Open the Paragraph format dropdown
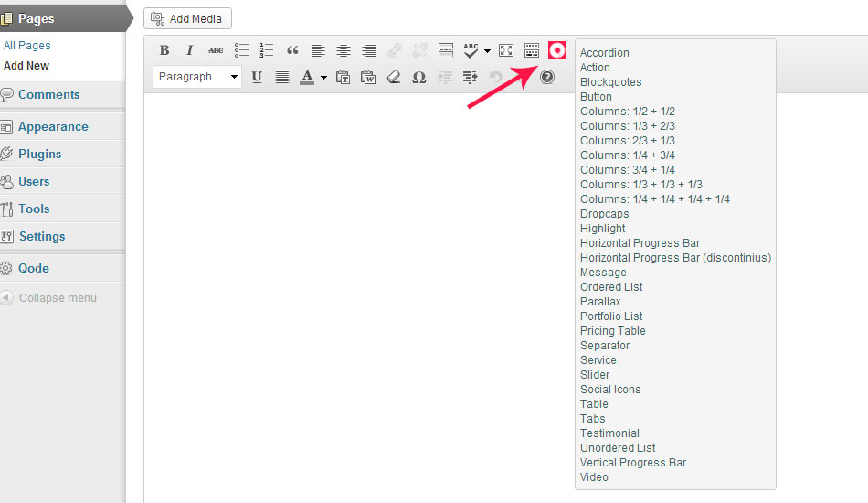The width and height of the screenshot is (868, 503). tap(197, 77)
